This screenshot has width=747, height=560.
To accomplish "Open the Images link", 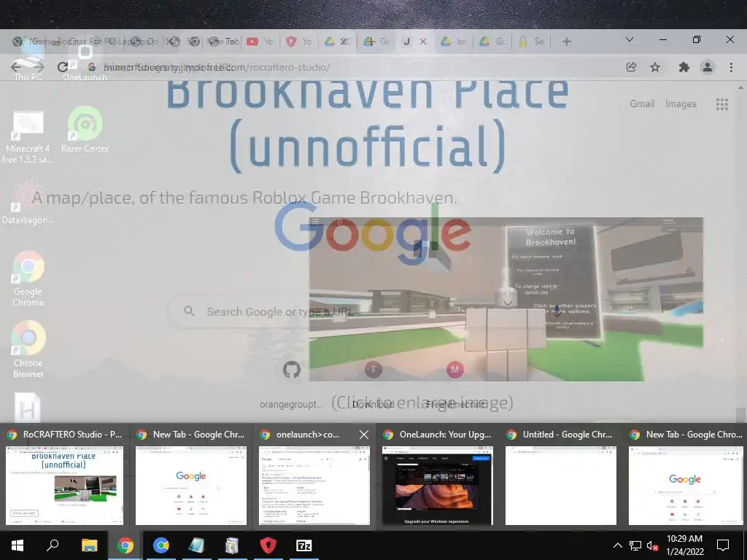I will [x=681, y=104].
